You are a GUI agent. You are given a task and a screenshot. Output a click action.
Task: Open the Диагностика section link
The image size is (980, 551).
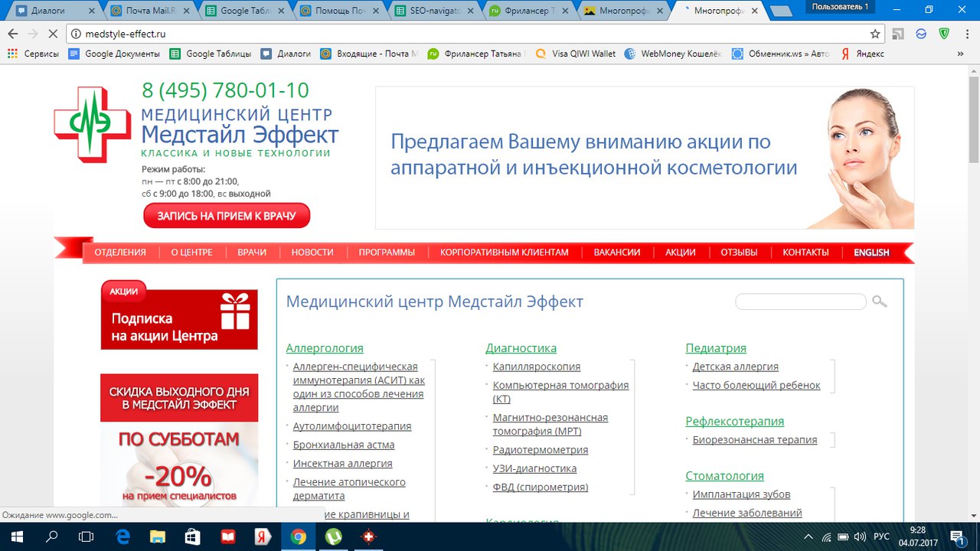coord(521,348)
